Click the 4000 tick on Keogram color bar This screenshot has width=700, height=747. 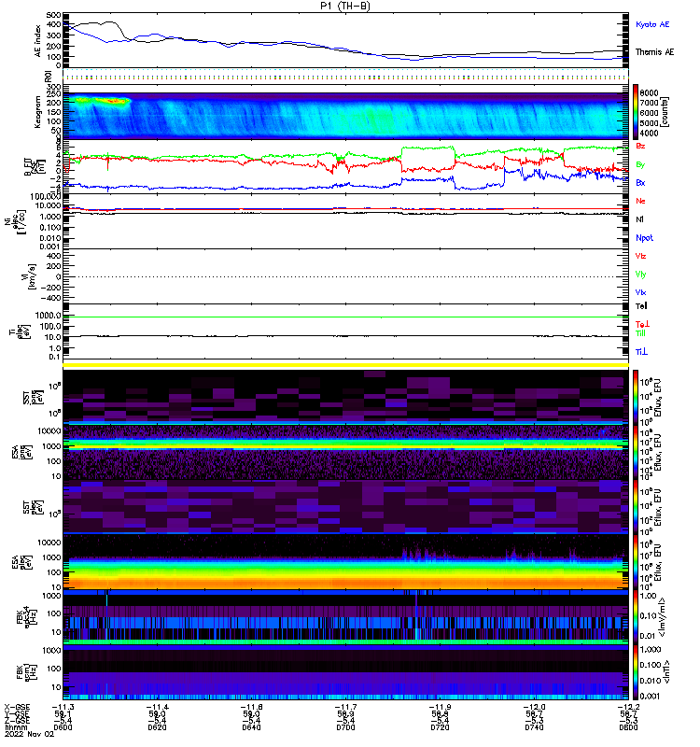(x=650, y=134)
